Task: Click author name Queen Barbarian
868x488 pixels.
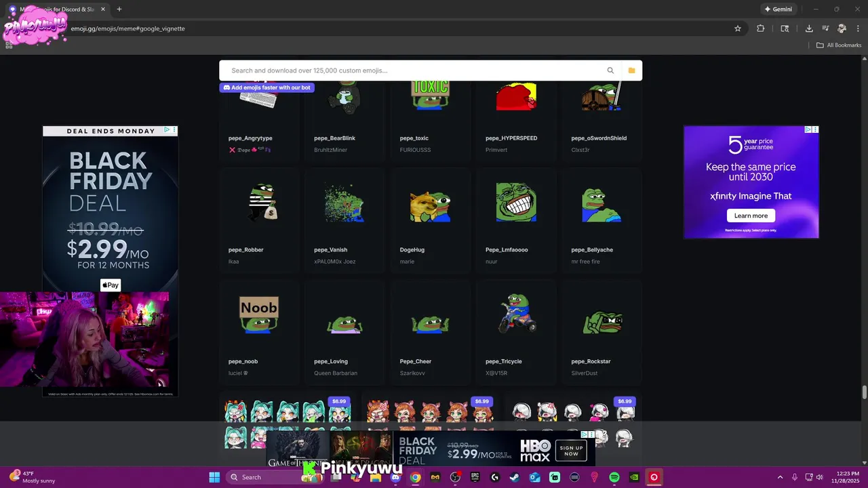Action: point(336,373)
